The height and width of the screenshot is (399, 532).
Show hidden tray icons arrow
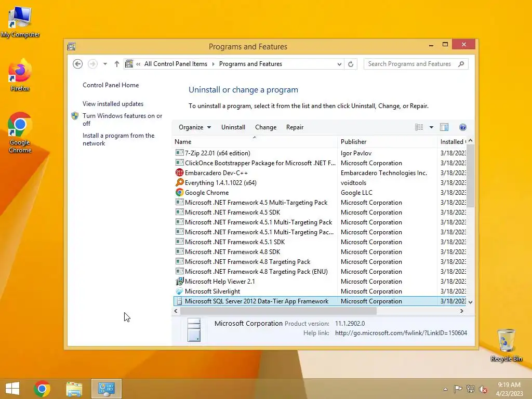(445, 389)
